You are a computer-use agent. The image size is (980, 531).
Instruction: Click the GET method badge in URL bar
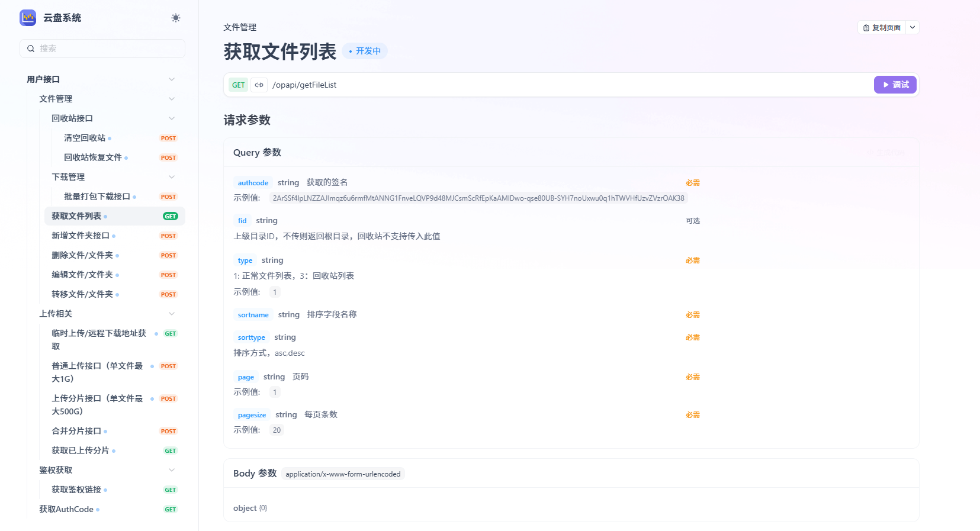pyautogui.click(x=238, y=85)
